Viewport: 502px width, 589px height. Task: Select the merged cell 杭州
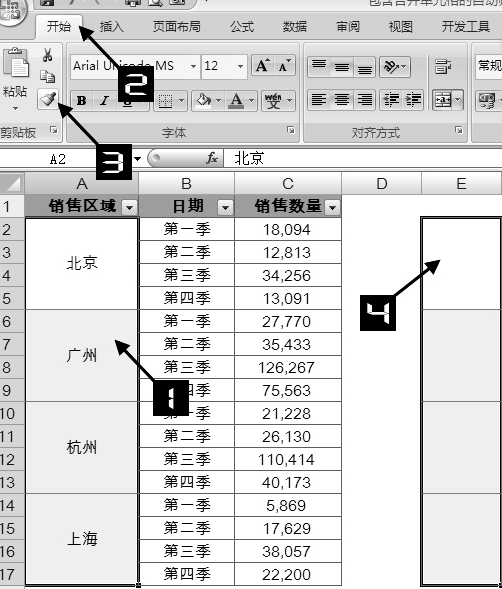(82, 447)
